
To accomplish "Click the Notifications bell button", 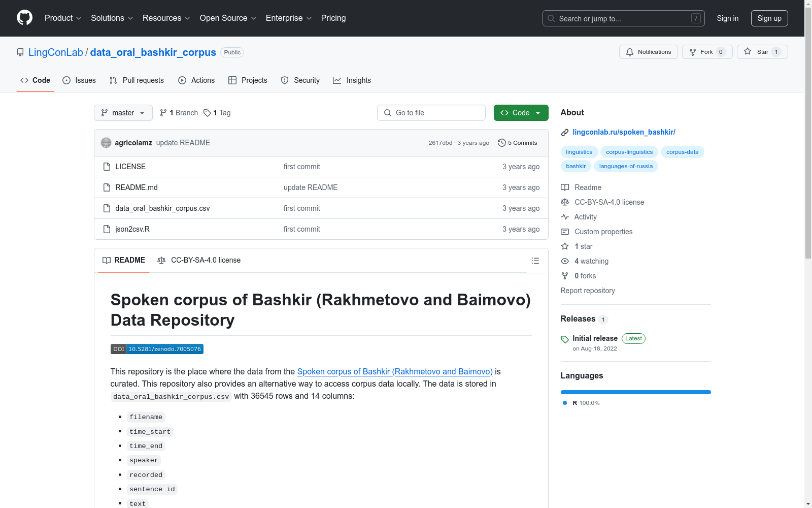I will pyautogui.click(x=648, y=52).
